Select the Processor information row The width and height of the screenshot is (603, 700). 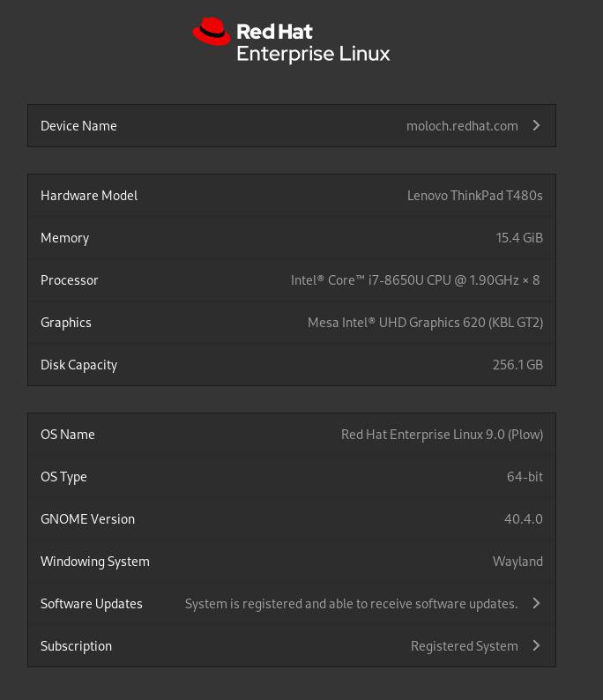(291, 280)
